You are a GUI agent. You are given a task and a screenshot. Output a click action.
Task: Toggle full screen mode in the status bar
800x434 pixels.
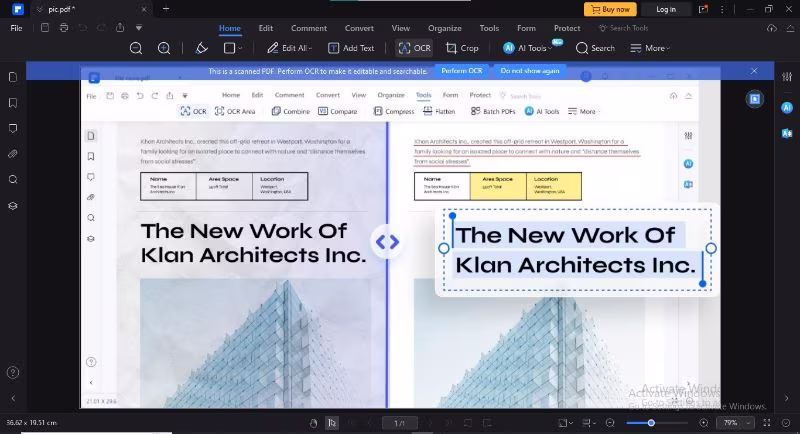[767, 423]
